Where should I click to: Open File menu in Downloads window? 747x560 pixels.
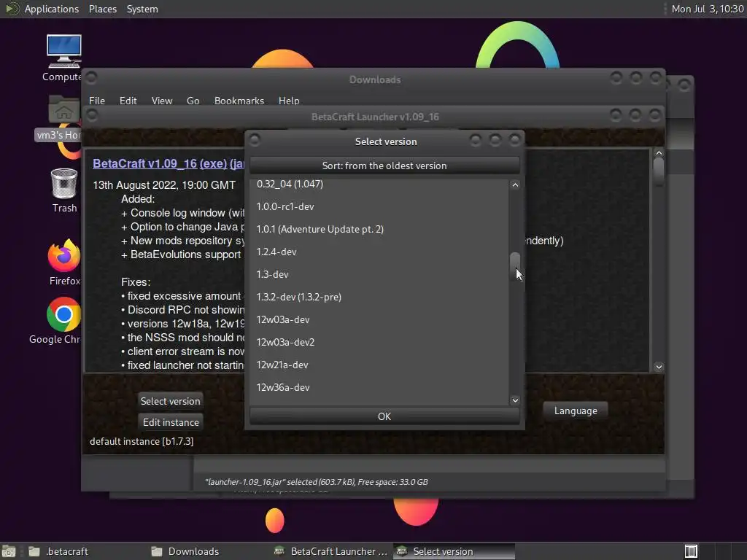coord(97,101)
